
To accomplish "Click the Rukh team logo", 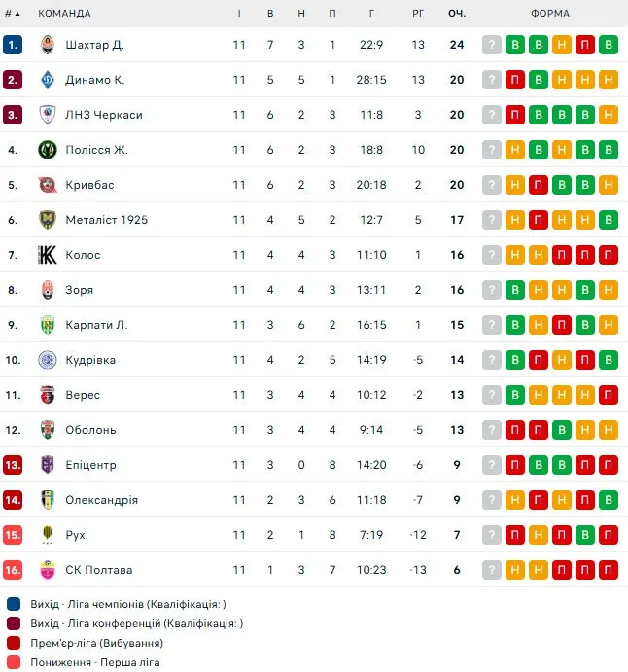I will [x=47, y=535].
